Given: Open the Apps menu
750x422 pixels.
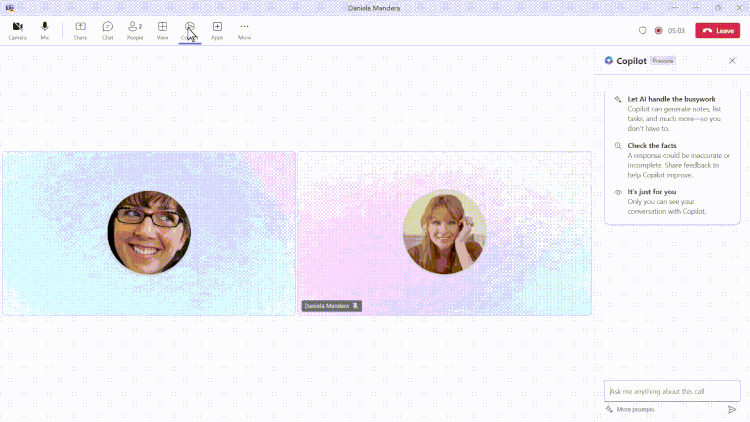Looking at the screenshot, I should (x=217, y=29).
